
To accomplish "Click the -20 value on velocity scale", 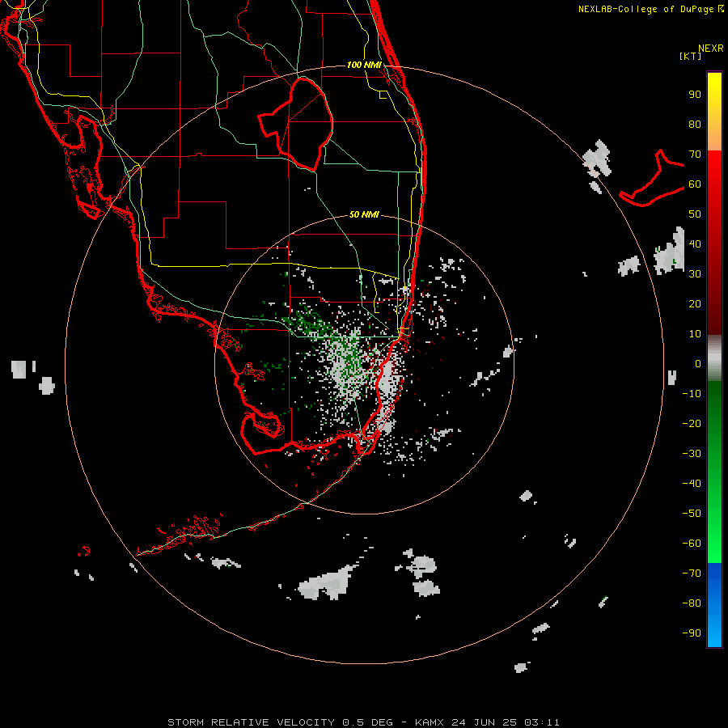I will coord(692,423).
